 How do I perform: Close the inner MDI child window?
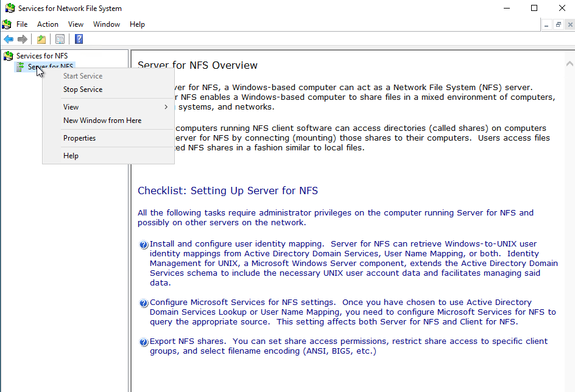[x=570, y=24]
